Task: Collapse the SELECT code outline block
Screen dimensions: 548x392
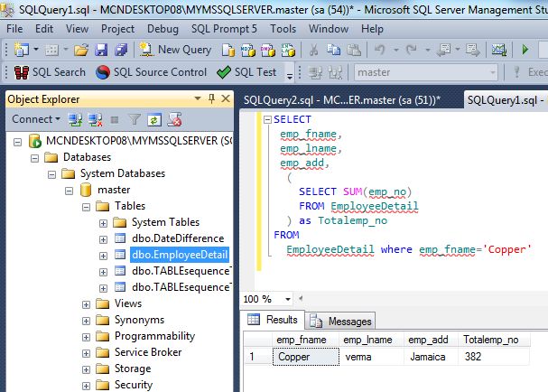Action: (x=267, y=119)
